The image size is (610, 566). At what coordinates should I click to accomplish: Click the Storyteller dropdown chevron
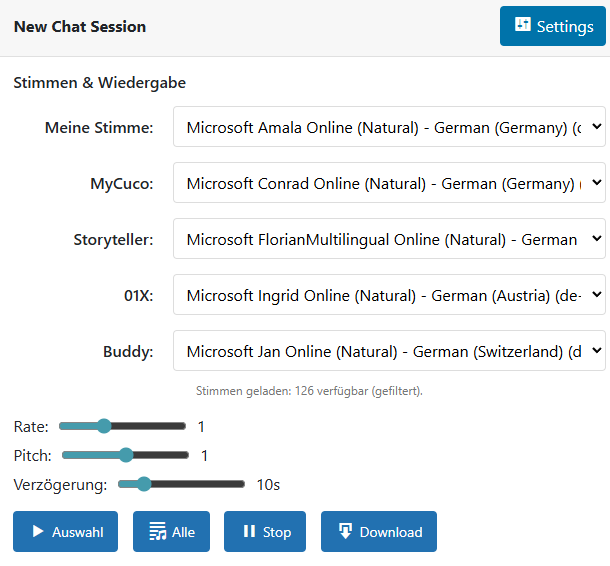(597, 238)
